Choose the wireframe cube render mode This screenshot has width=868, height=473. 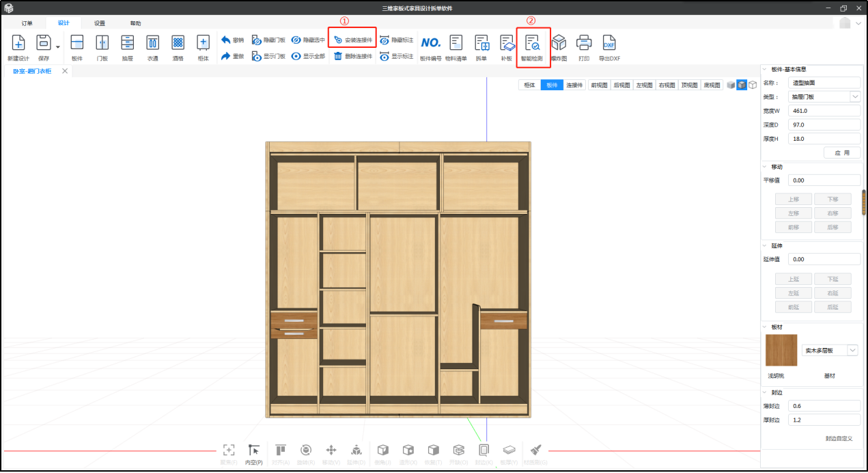(x=753, y=85)
